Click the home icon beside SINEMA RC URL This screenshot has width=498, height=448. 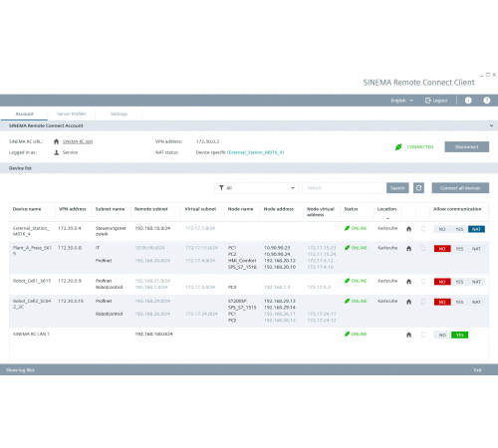tap(57, 141)
